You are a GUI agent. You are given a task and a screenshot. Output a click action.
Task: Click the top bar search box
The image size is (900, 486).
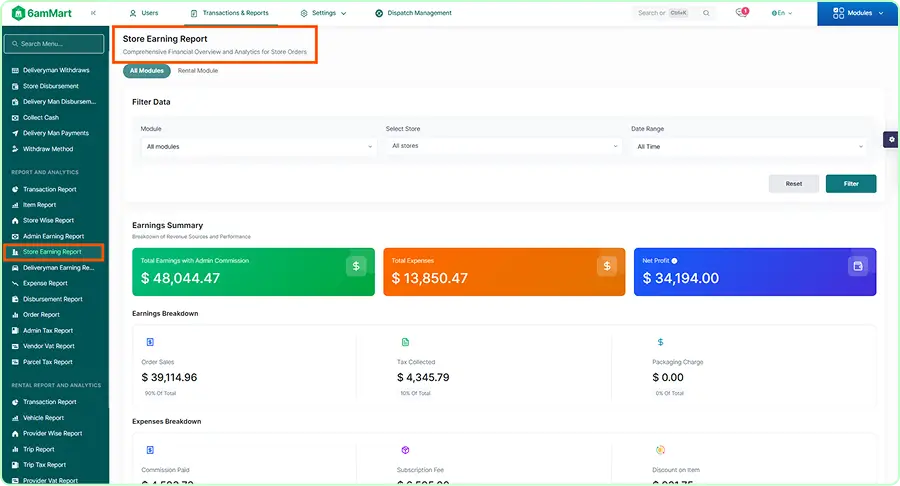[x=673, y=13]
